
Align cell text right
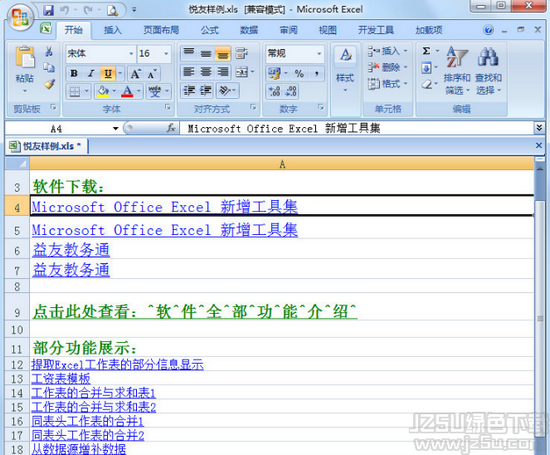pyautogui.click(x=223, y=72)
